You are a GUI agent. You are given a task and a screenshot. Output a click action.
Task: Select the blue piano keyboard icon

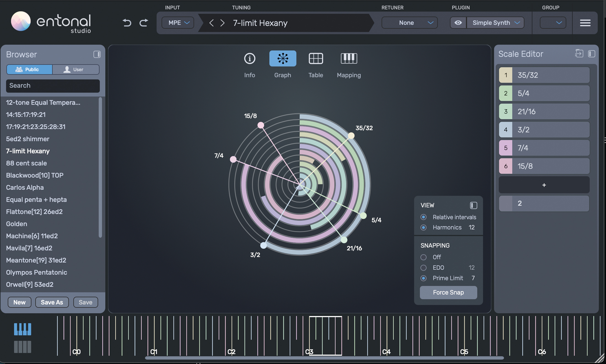point(23,329)
